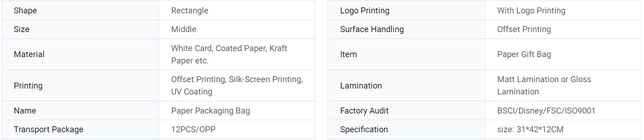Click the Factory Audit label
Image resolution: width=644 pixels, height=140 pixels.
click(364, 111)
